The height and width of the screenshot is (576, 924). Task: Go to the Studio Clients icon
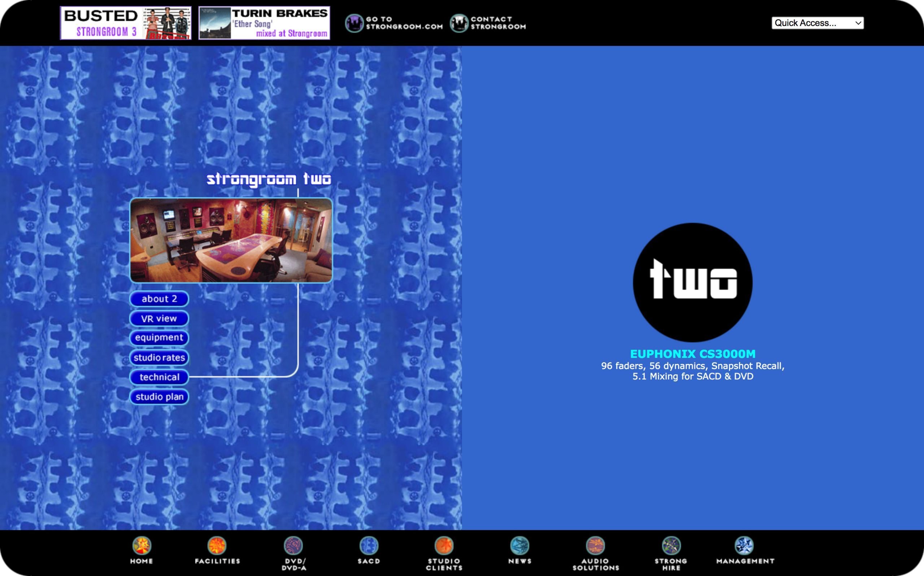click(444, 546)
